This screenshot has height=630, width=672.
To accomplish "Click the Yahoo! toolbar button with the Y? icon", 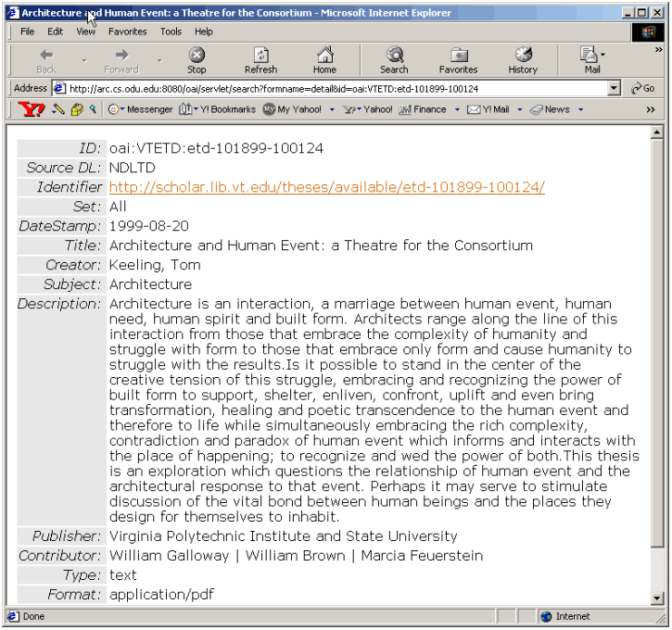I will pos(367,109).
